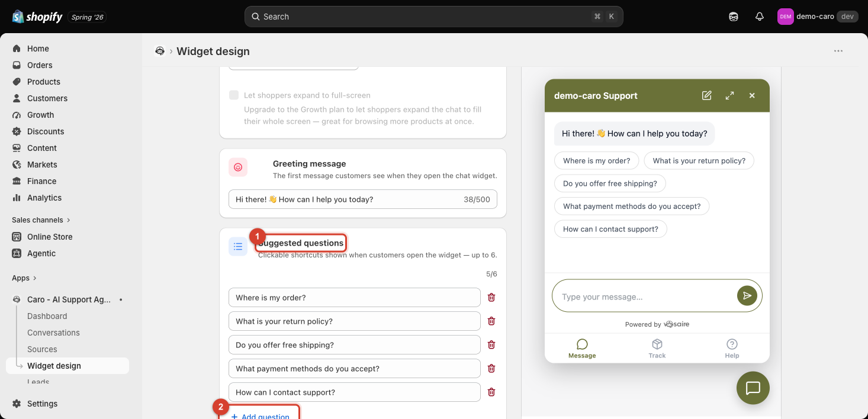
Task: Click the send message arrow button
Action: click(747, 296)
